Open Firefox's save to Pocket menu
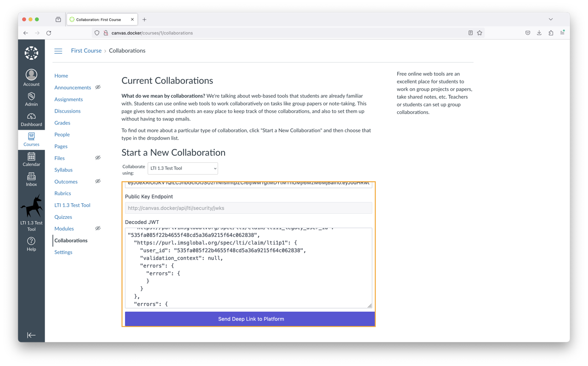588x366 pixels. [527, 33]
